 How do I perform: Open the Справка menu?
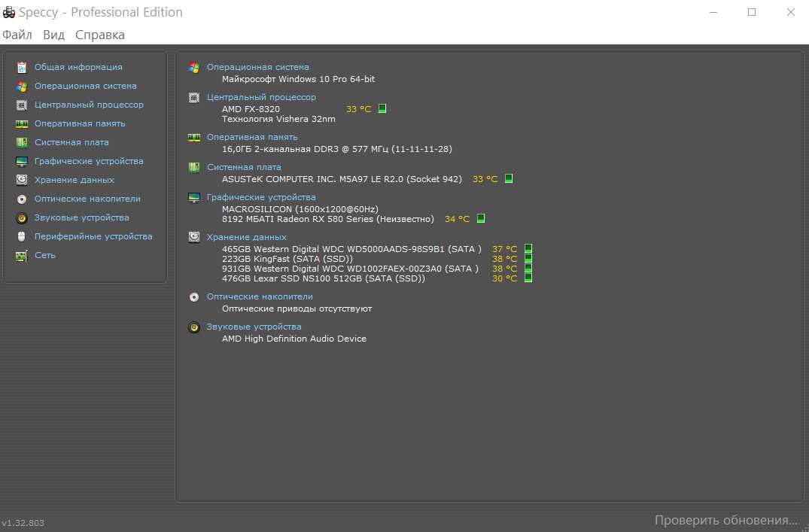coord(100,35)
